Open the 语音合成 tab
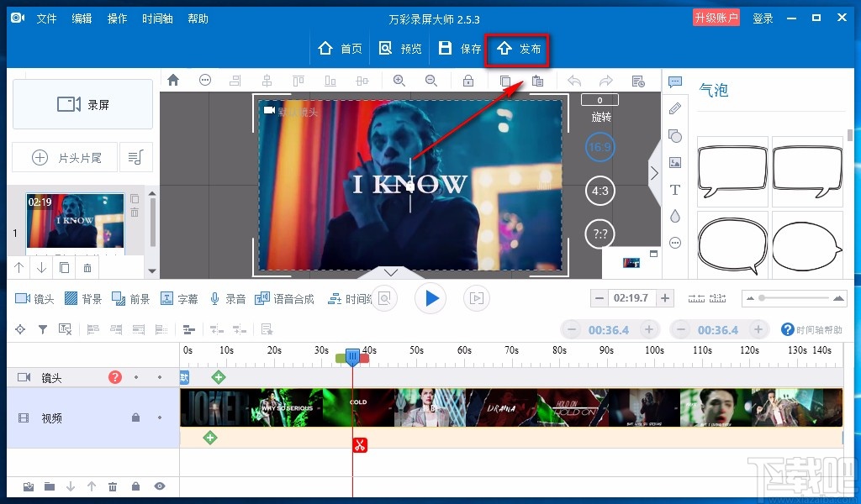This screenshot has height=504, width=861. [x=284, y=299]
